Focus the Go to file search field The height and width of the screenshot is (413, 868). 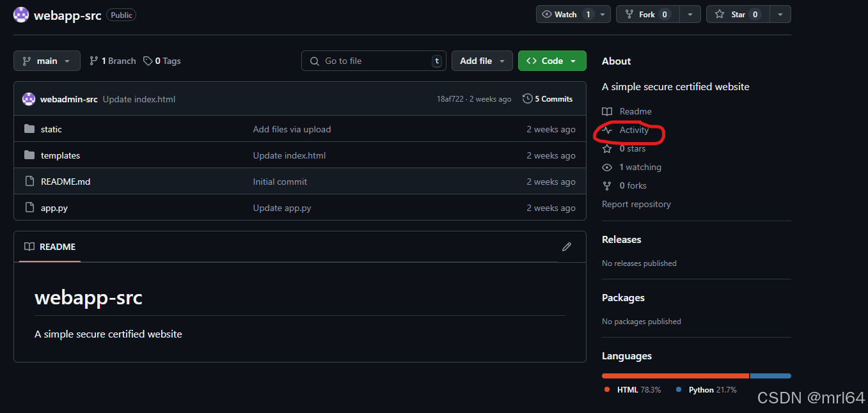[374, 61]
